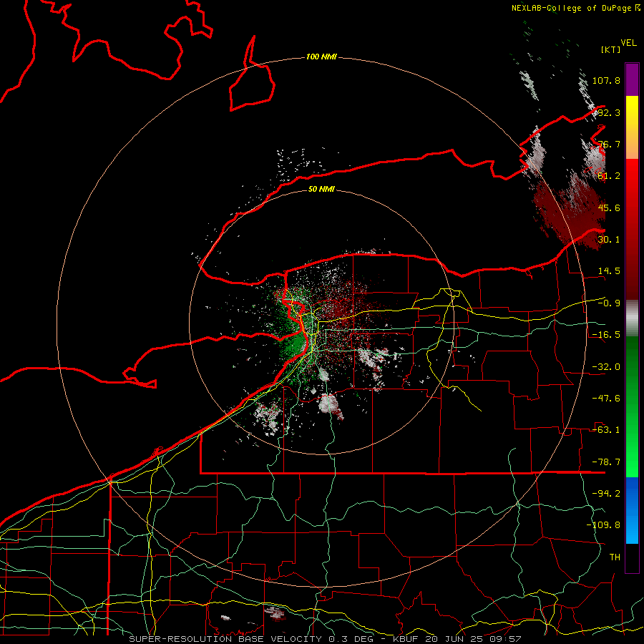Click the 50 NMI range ring label
This screenshot has width=644, height=644.
[x=321, y=189]
